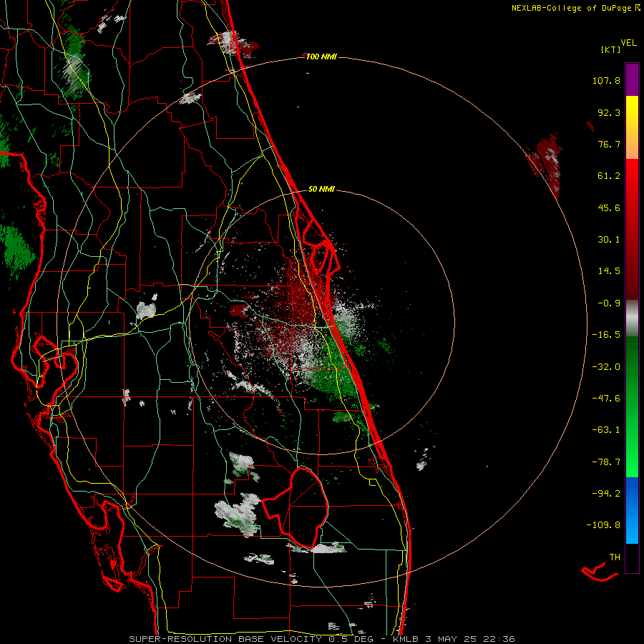Click the Super-Resolution Base Velocity caption
Image resolution: width=644 pixels, height=644 pixels.
pyautogui.click(x=321, y=639)
